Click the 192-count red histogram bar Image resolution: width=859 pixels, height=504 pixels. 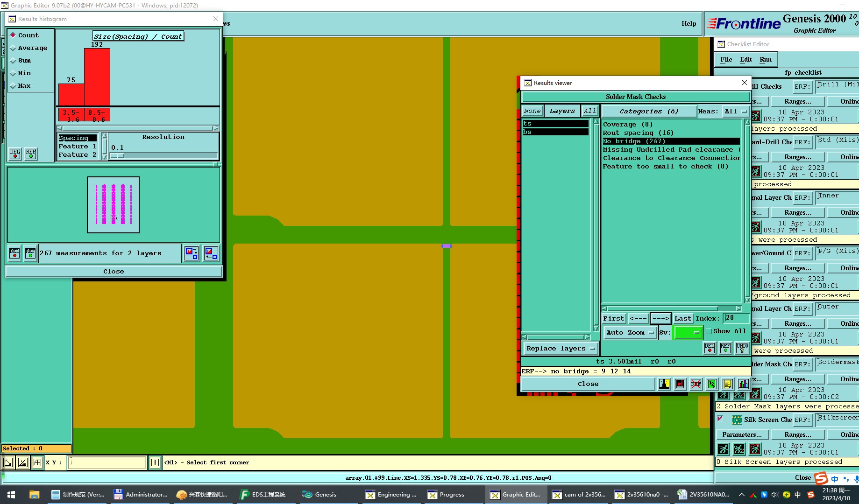pyautogui.click(x=97, y=77)
